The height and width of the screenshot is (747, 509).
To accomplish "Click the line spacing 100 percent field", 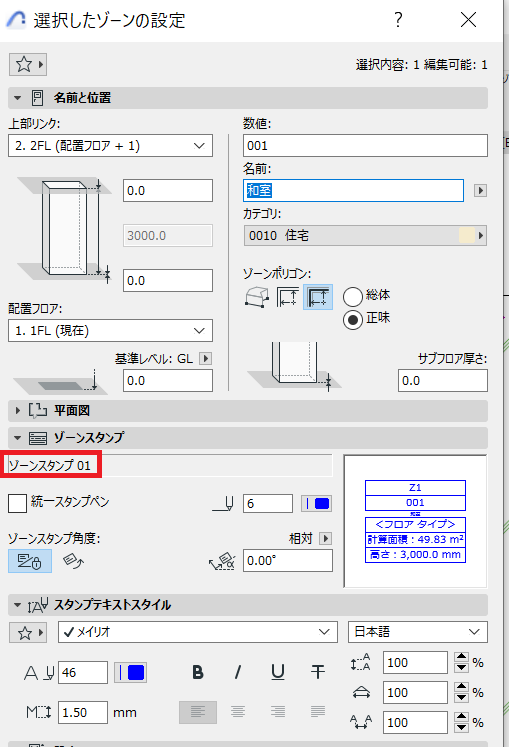I will pos(415,663).
